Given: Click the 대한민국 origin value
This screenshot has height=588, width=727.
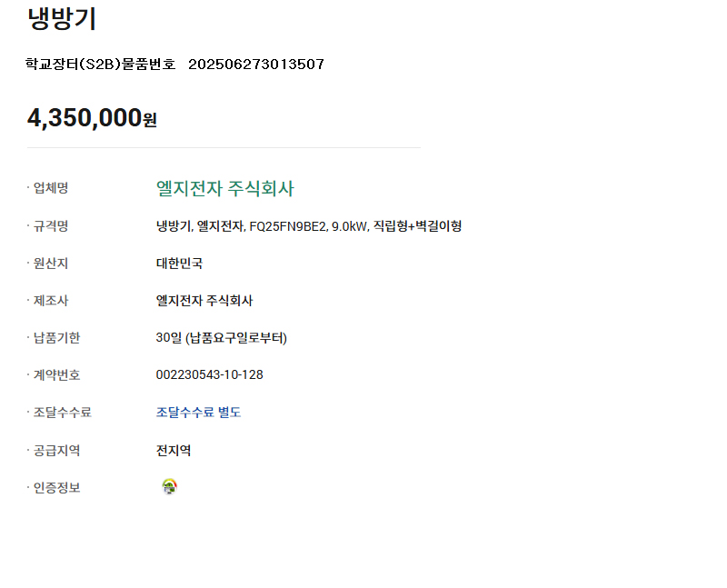Looking at the screenshot, I should (179, 264).
